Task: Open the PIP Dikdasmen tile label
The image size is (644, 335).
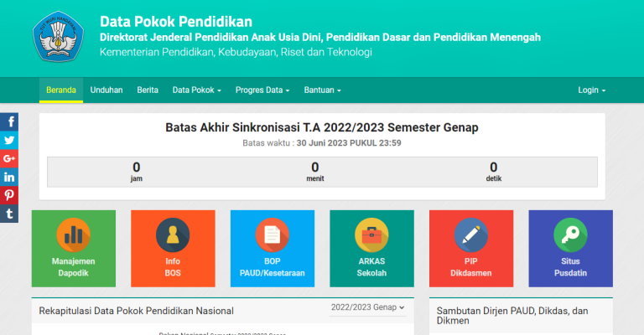Action: click(471, 267)
